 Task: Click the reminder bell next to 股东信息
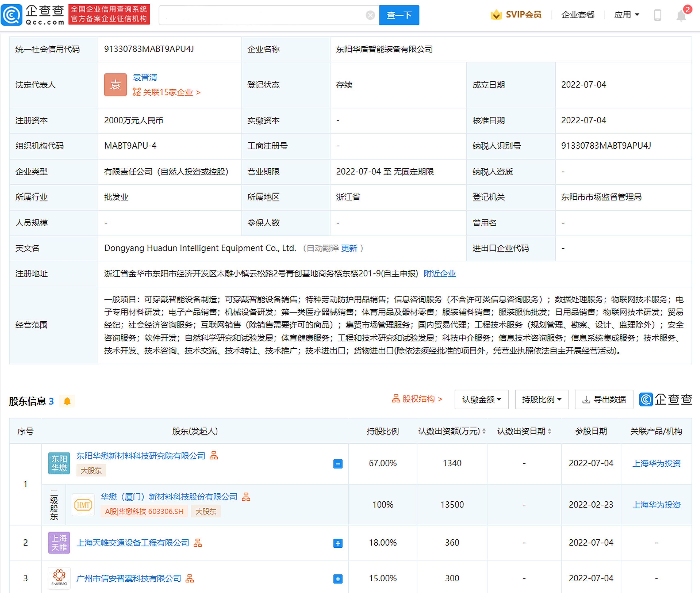67,401
